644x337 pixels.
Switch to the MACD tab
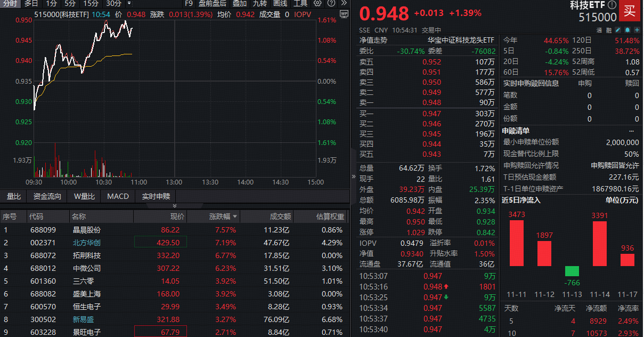(118, 196)
